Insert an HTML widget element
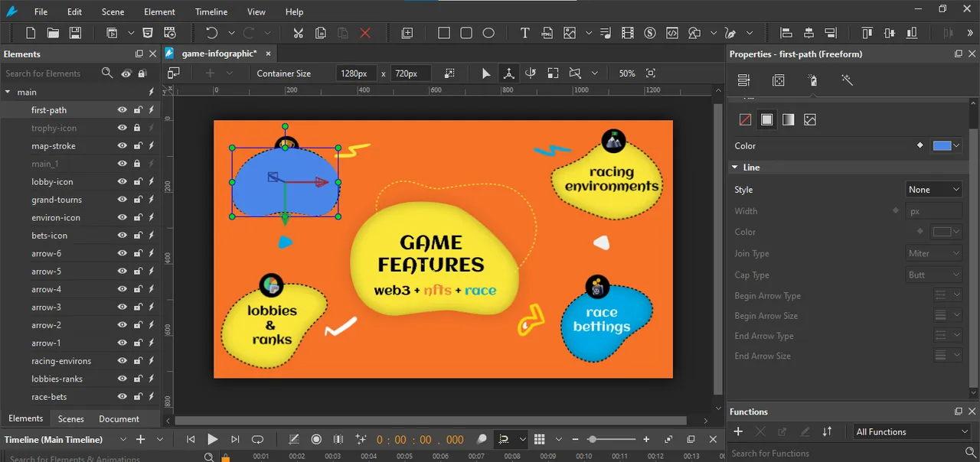This screenshot has width=980, height=462. coord(547,33)
